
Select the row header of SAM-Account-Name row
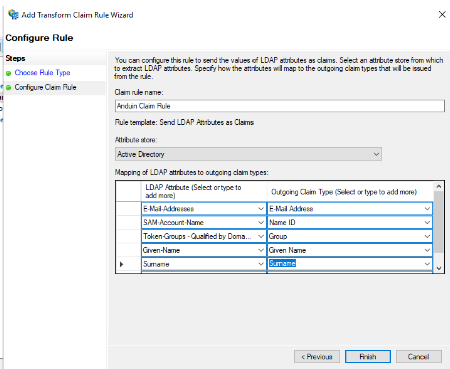pos(128,223)
